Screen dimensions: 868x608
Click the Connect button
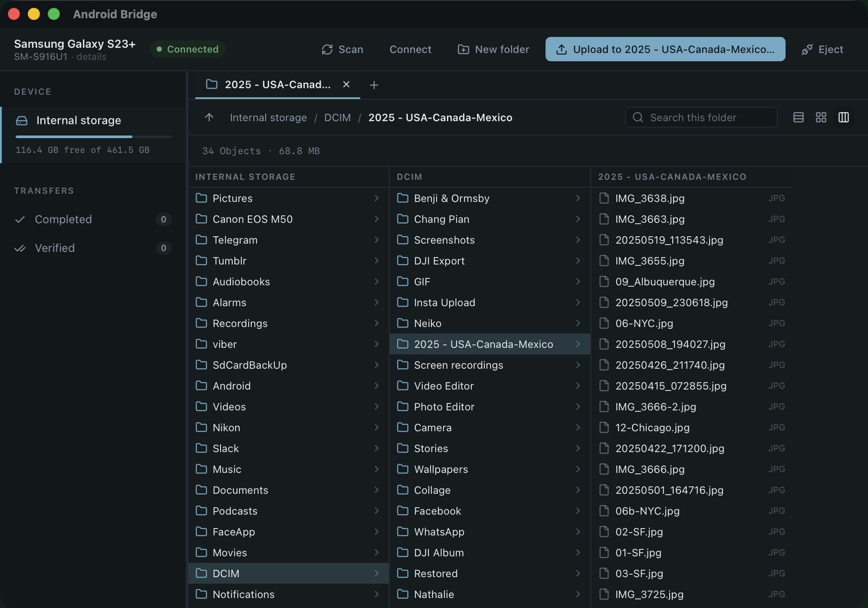coord(410,50)
